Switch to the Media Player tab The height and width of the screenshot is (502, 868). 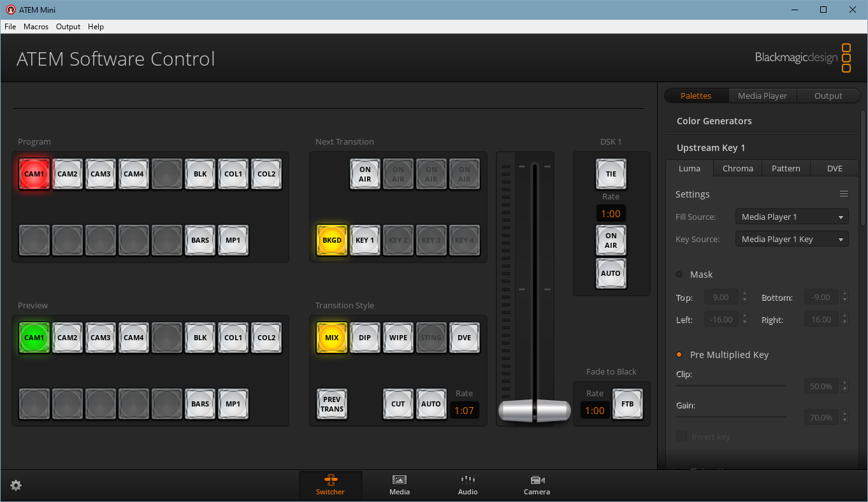[x=762, y=96]
